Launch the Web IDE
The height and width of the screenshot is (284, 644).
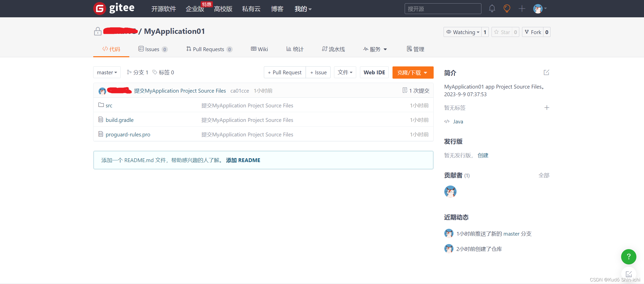(x=374, y=72)
